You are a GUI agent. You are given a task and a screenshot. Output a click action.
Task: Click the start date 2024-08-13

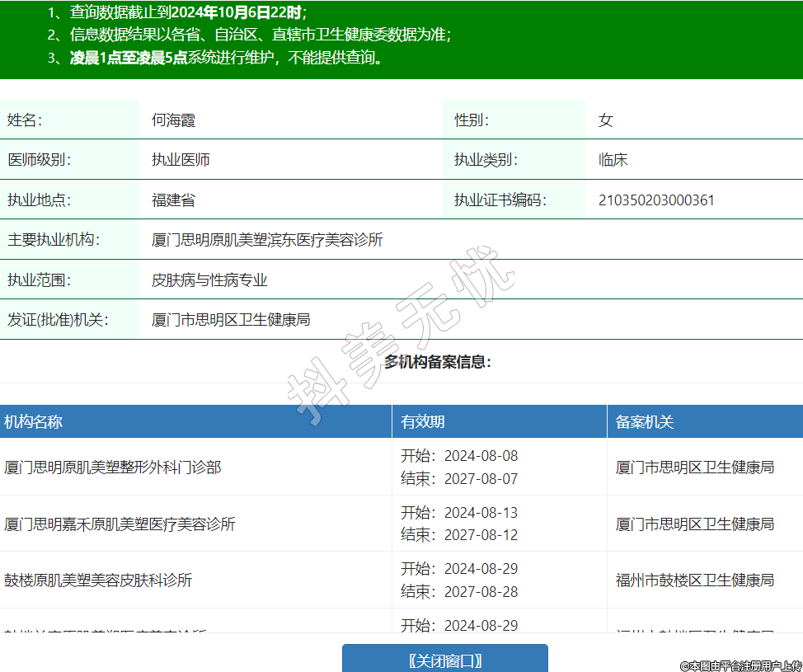(x=481, y=513)
